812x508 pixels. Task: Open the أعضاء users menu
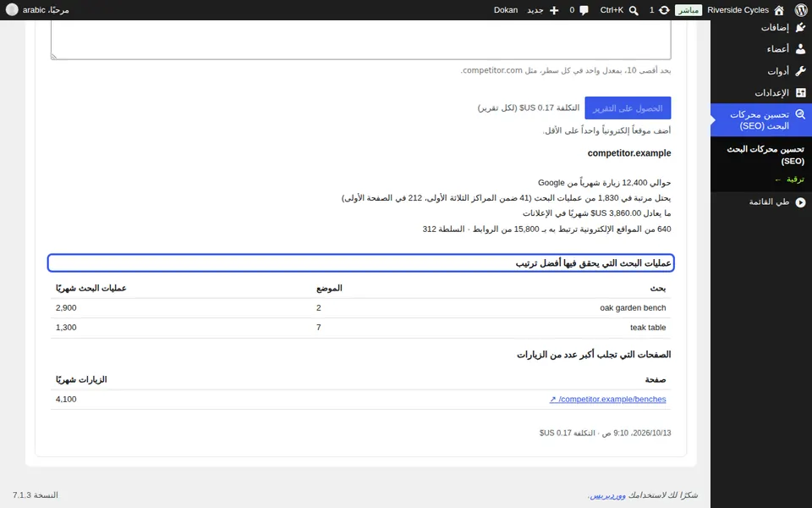(x=761, y=49)
